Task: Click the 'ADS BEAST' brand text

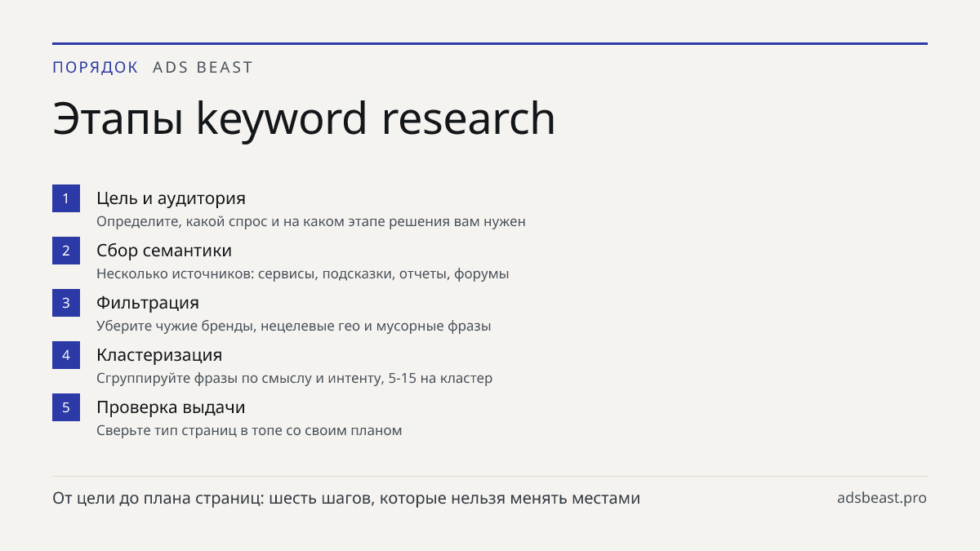Action: pos(203,68)
